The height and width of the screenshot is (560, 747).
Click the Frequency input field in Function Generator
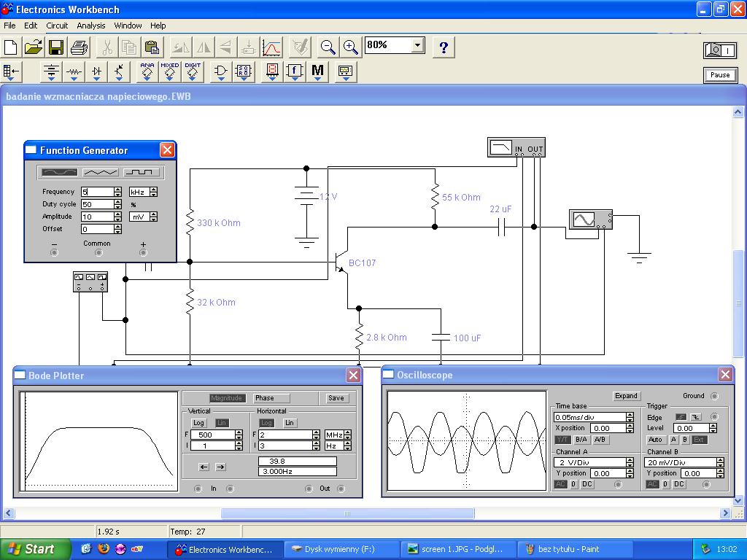point(97,192)
